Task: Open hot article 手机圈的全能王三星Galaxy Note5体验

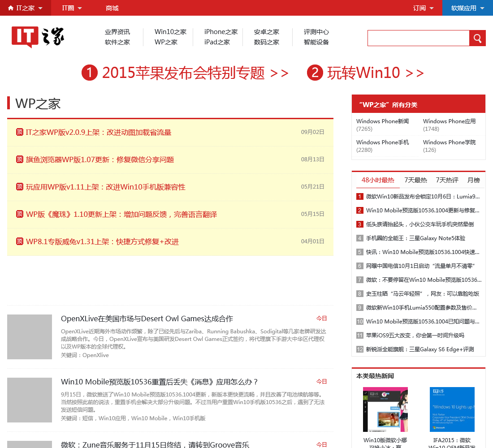Action: (415, 238)
